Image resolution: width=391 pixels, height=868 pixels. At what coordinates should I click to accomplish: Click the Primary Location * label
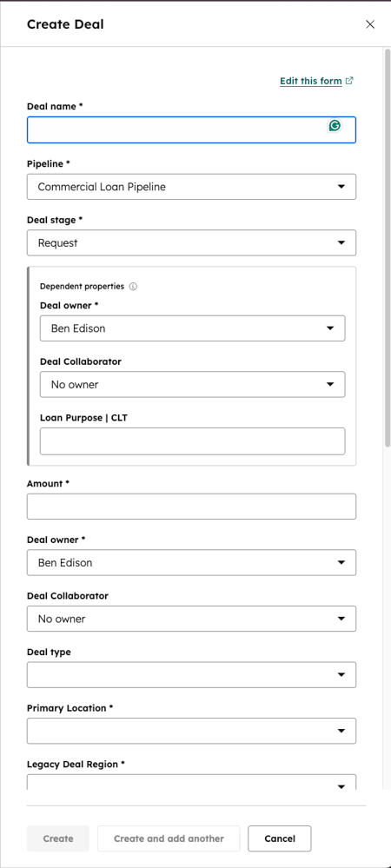coord(70,708)
